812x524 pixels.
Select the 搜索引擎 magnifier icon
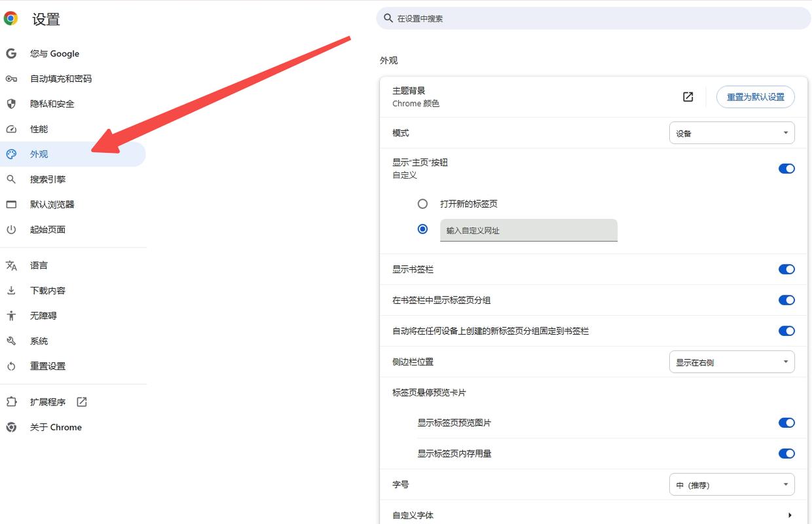click(11, 179)
